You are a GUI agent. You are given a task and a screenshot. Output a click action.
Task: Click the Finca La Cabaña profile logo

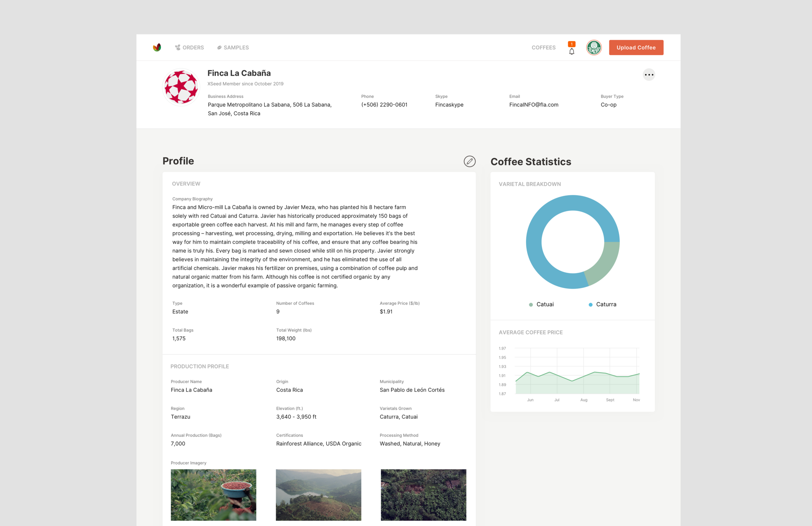[181, 87]
